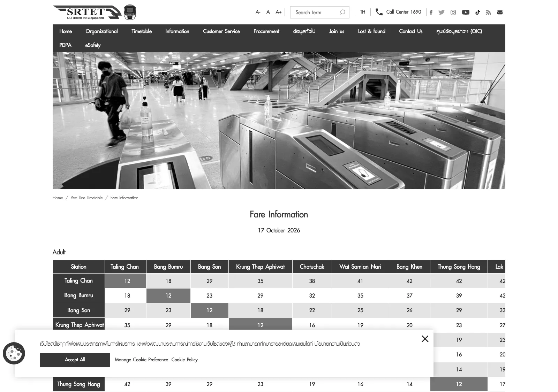Click the email envelope icon
This screenshot has height=392, width=558.
500,12
